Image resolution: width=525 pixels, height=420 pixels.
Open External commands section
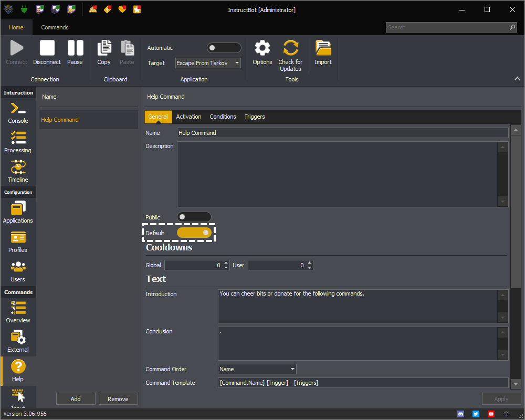click(x=18, y=342)
